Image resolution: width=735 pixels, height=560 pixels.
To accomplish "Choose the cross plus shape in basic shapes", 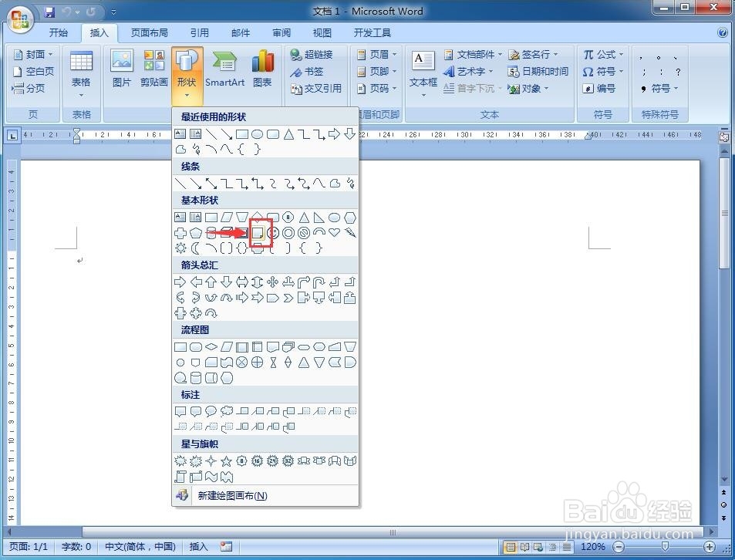I will [x=180, y=232].
